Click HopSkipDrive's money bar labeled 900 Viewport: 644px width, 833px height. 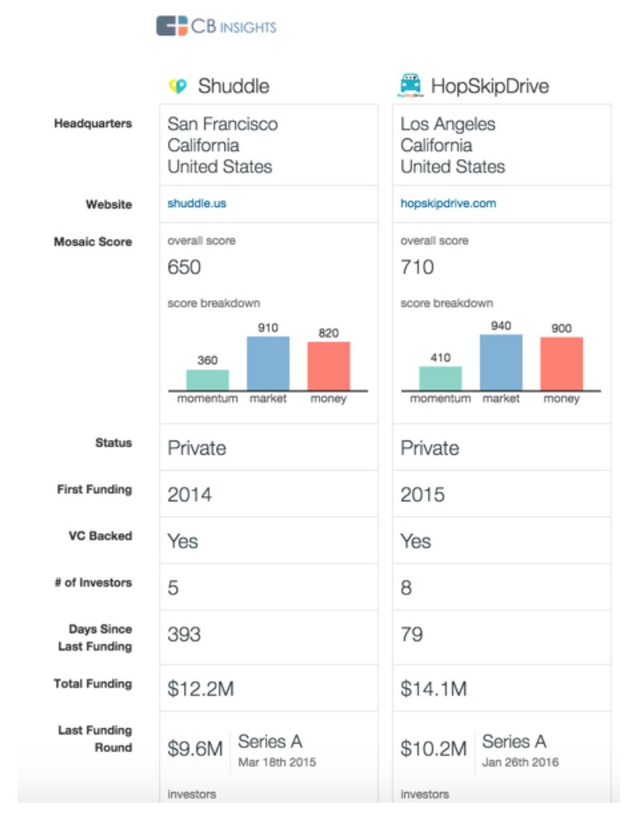coord(561,364)
